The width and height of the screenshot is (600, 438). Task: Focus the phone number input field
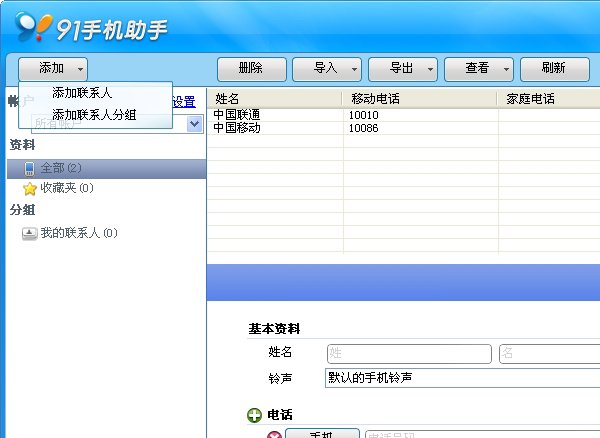[x=483, y=434]
